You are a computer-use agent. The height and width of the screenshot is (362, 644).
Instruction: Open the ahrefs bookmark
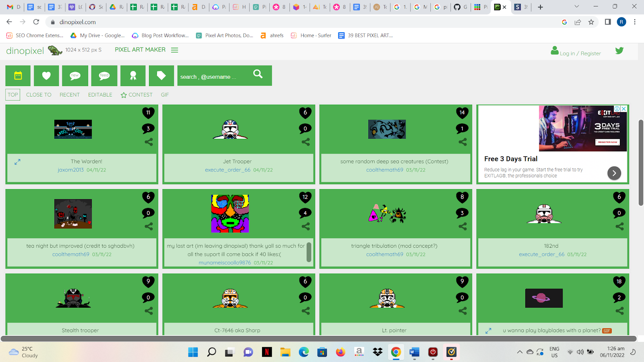click(x=272, y=35)
